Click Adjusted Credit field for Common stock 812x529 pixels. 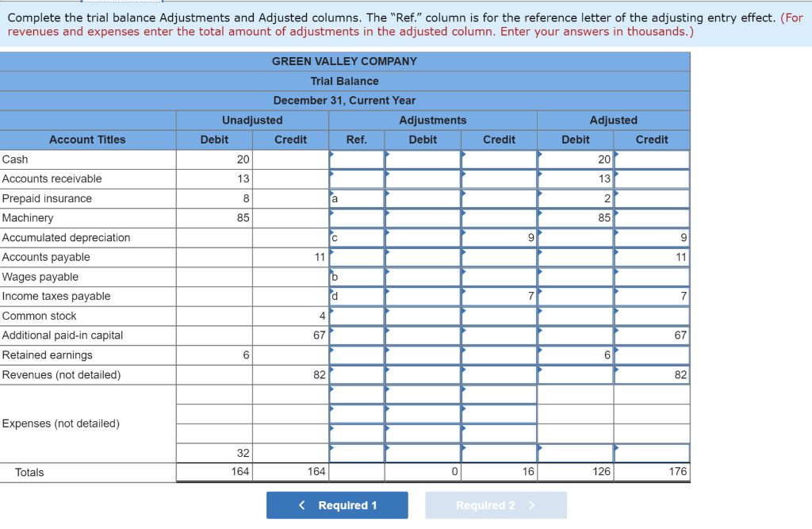pyautogui.click(x=652, y=316)
